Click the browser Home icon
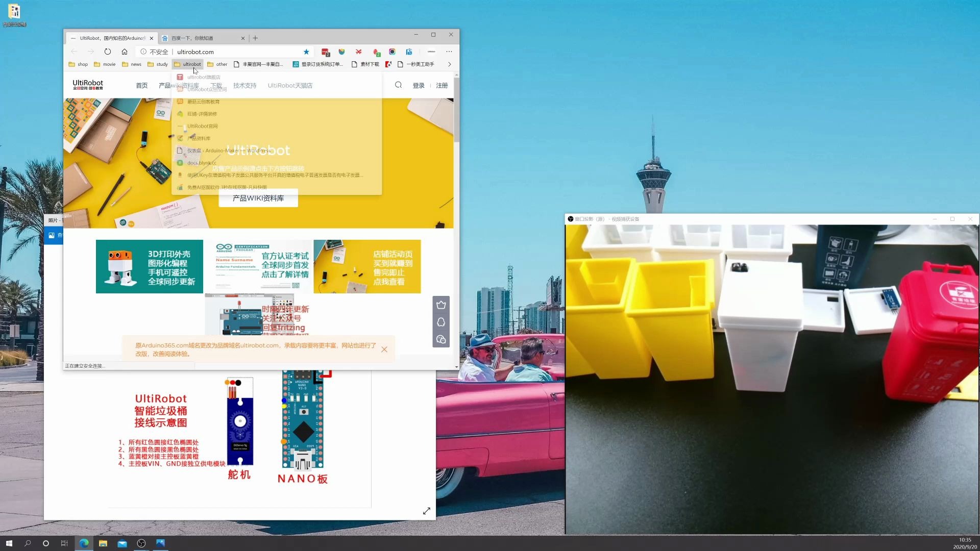The height and width of the screenshot is (551, 980). [x=125, y=52]
